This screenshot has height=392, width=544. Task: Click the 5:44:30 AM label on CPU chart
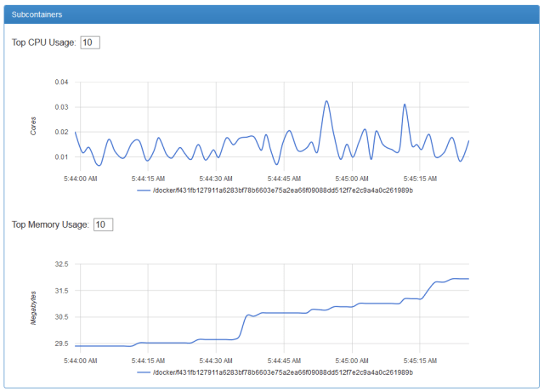click(216, 179)
